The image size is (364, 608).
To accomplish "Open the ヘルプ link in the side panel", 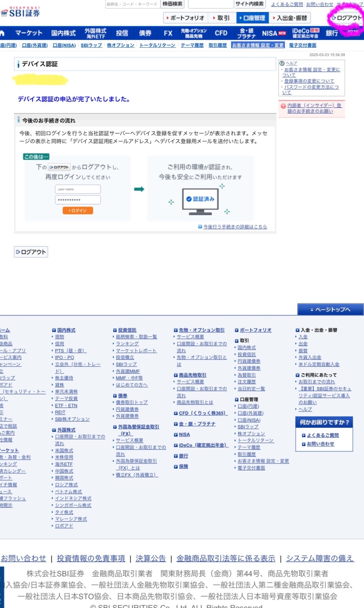I will 291,63.
